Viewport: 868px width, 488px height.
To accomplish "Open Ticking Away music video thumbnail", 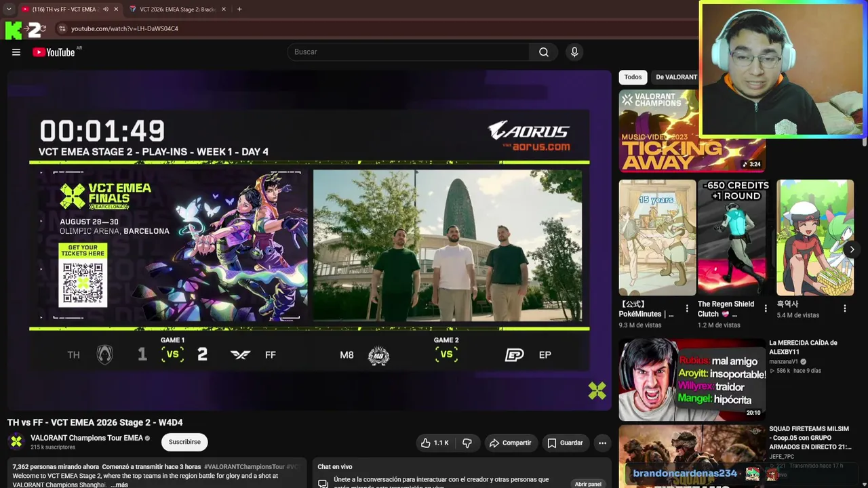I will point(692,131).
